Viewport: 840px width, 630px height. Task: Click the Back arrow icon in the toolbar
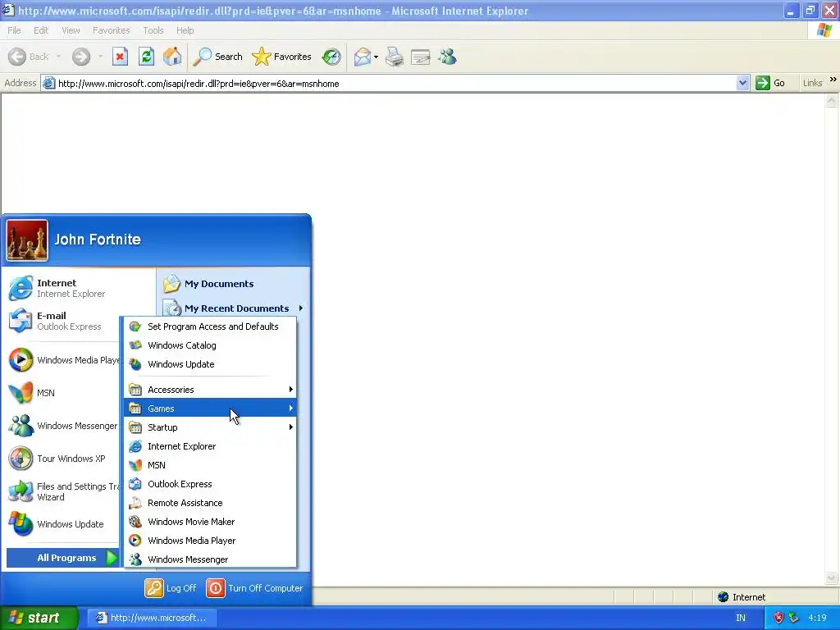17,57
